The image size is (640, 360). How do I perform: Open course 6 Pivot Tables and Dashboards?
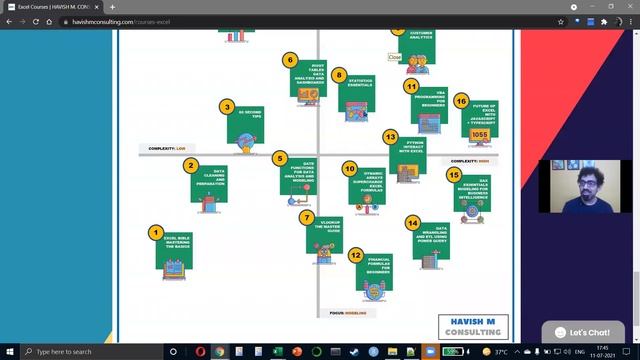309,78
